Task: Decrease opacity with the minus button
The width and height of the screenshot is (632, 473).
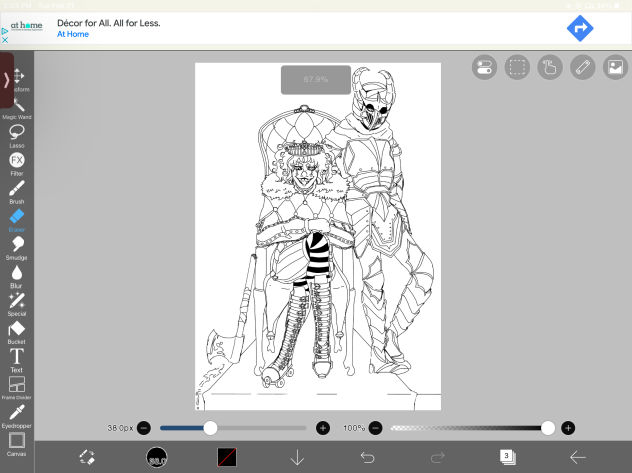Action: tap(375, 428)
